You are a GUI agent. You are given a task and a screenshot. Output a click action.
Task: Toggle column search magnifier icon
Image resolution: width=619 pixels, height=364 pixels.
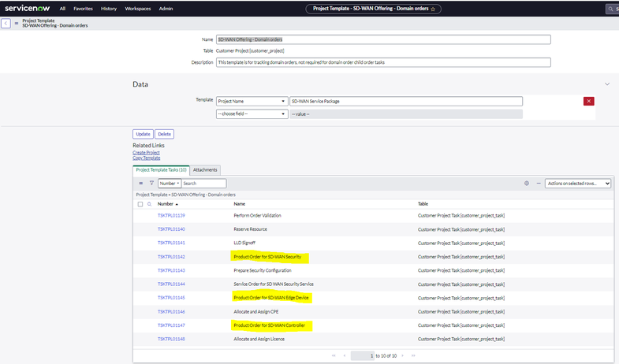coord(149,204)
